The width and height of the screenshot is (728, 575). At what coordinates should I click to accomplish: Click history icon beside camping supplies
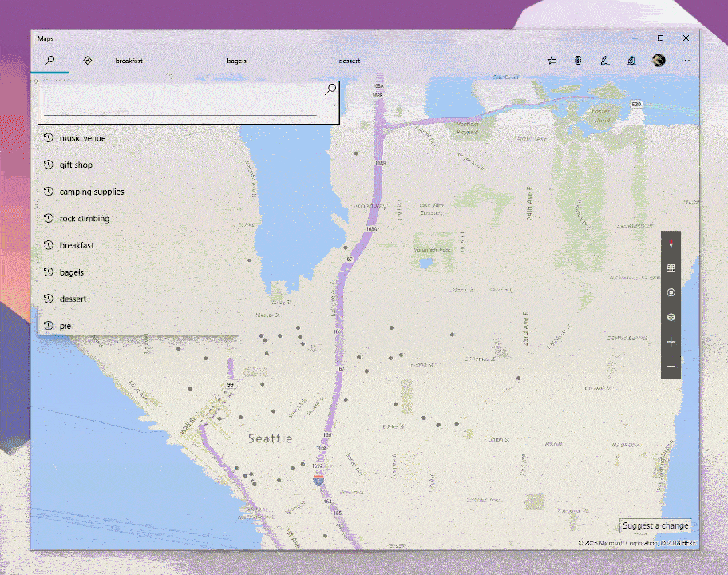(48, 192)
